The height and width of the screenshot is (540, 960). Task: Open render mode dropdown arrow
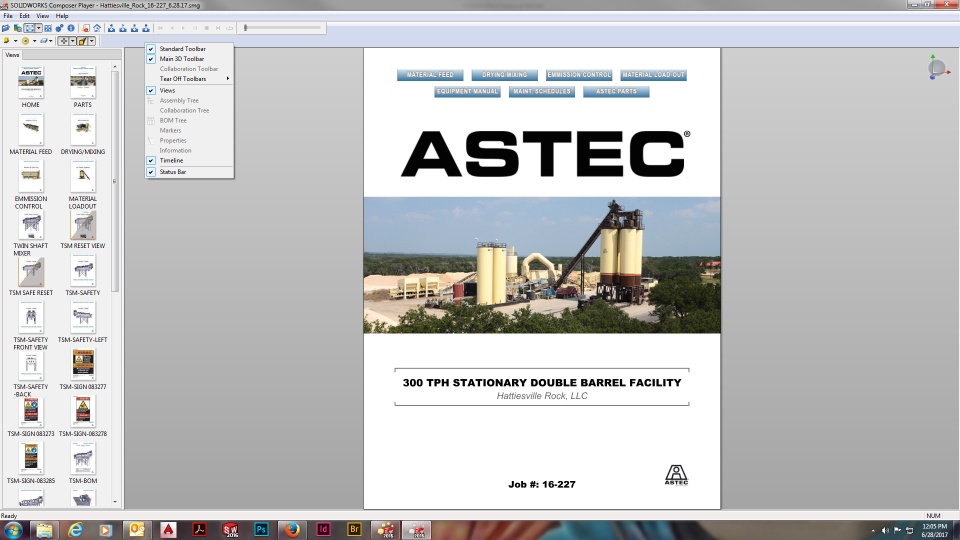coord(15,41)
